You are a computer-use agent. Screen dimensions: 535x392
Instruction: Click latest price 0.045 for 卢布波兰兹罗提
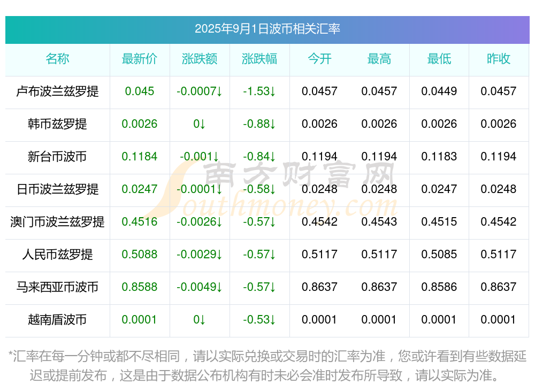(140, 91)
